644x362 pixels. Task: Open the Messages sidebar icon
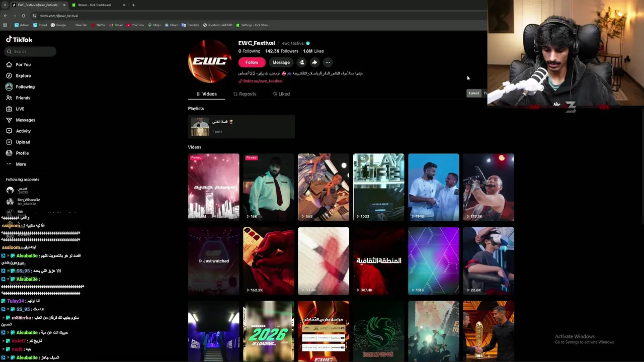tap(9, 120)
